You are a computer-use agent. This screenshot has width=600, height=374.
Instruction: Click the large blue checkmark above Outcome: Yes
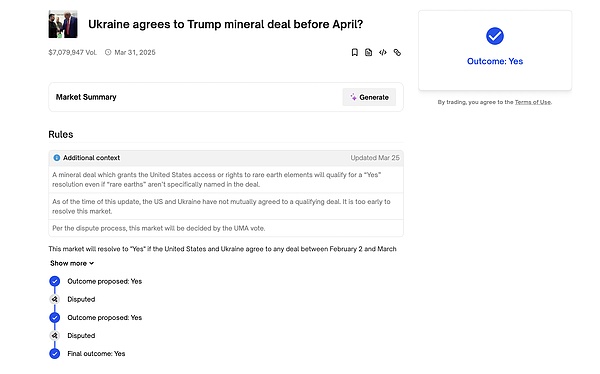[495, 36]
